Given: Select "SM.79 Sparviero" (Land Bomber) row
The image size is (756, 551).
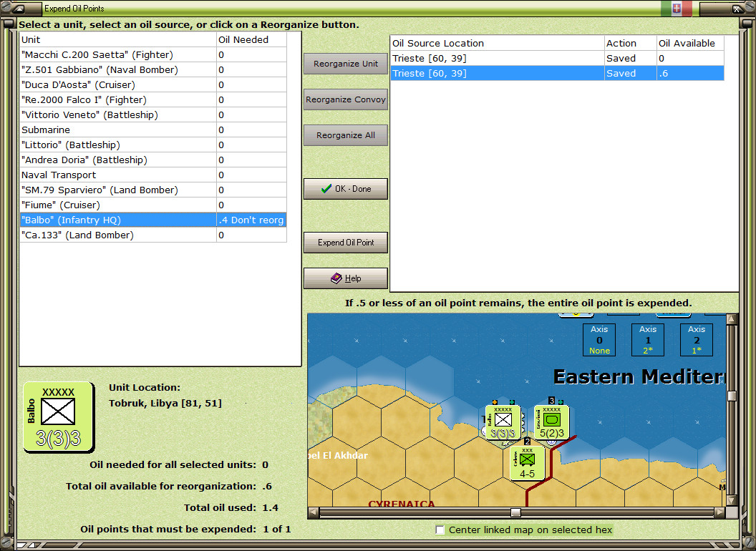Looking at the screenshot, I should [153, 190].
